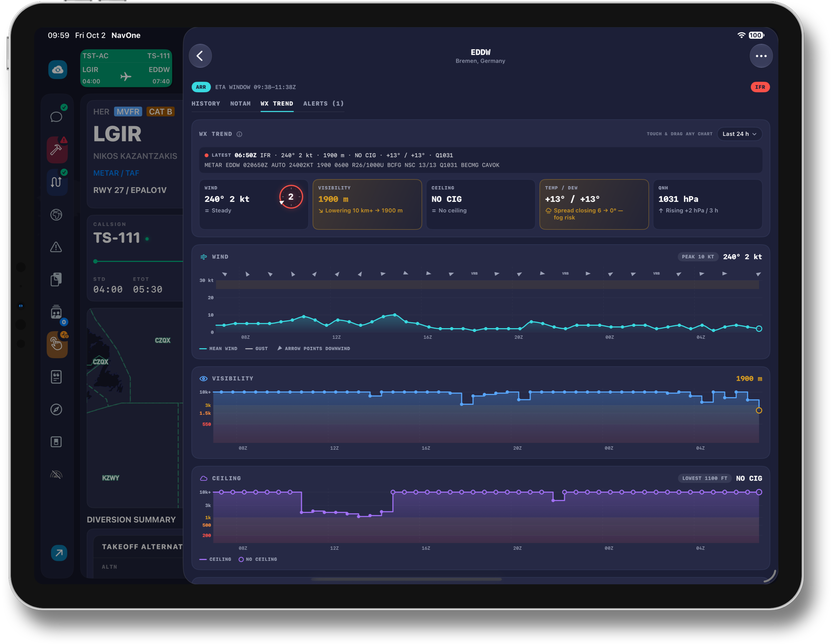Toggle the visibility chart eye icon
The width and height of the screenshot is (831, 644).
click(x=204, y=378)
